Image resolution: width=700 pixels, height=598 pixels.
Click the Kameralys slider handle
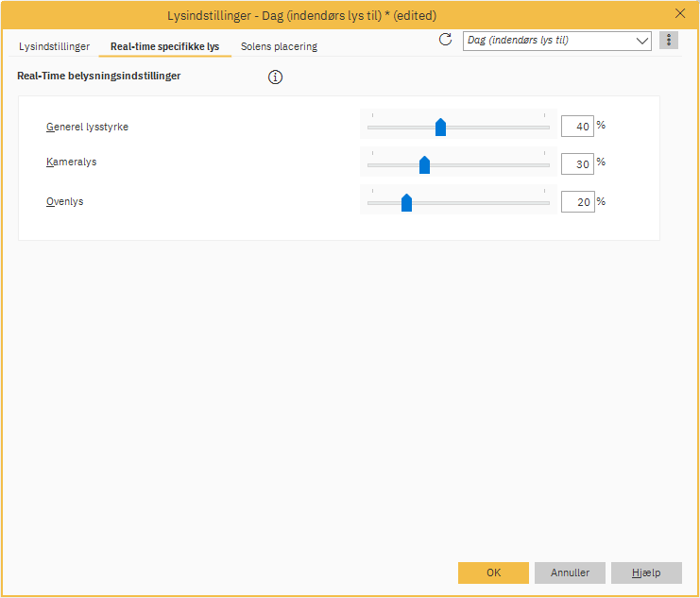[424, 165]
